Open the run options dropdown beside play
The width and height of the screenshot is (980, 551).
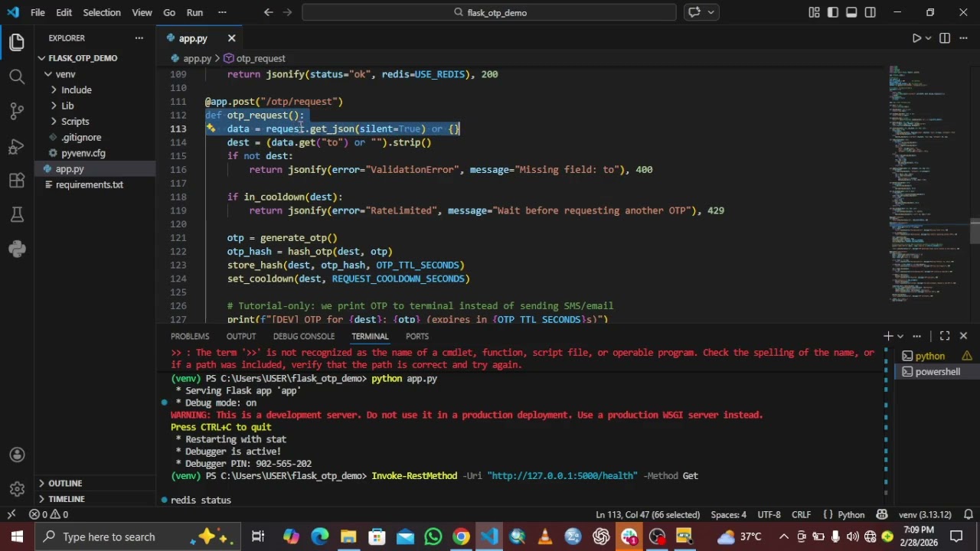pyautogui.click(x=928, y=38)
